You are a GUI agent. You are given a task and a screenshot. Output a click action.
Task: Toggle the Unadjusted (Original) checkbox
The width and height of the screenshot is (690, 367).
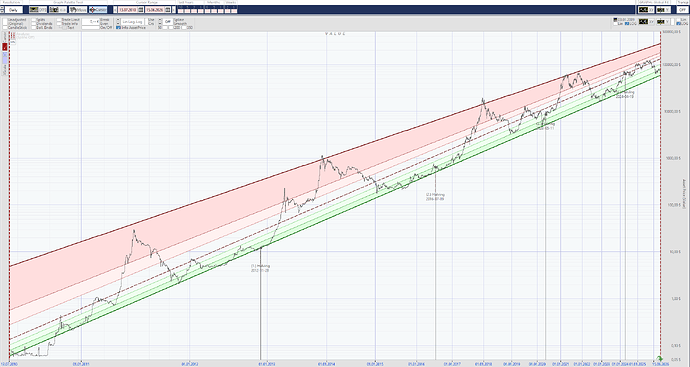point(5,22)
